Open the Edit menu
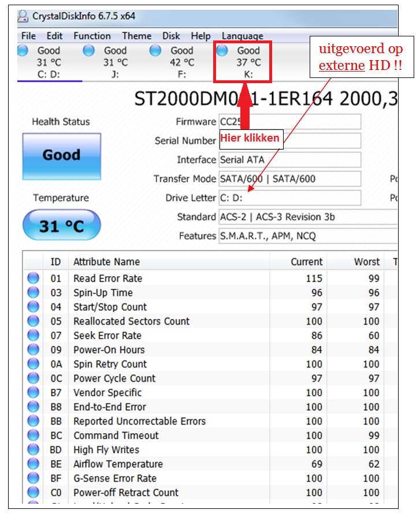 tap(54, 36)
